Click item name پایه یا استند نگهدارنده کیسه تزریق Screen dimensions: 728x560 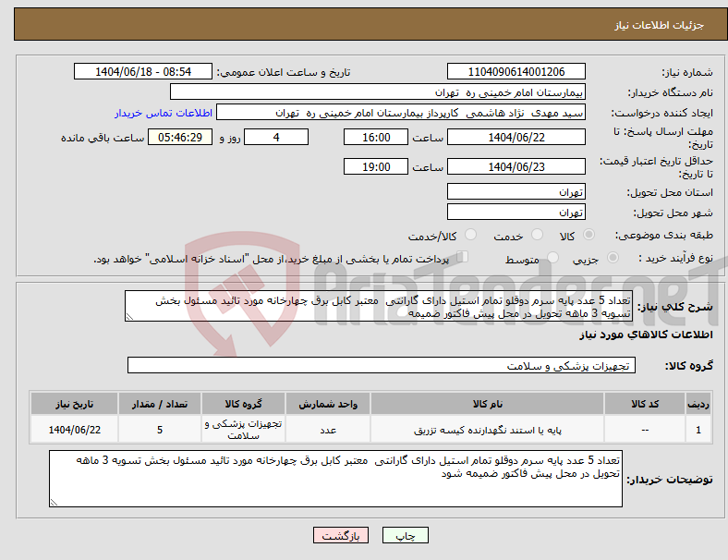coord(487,430)
